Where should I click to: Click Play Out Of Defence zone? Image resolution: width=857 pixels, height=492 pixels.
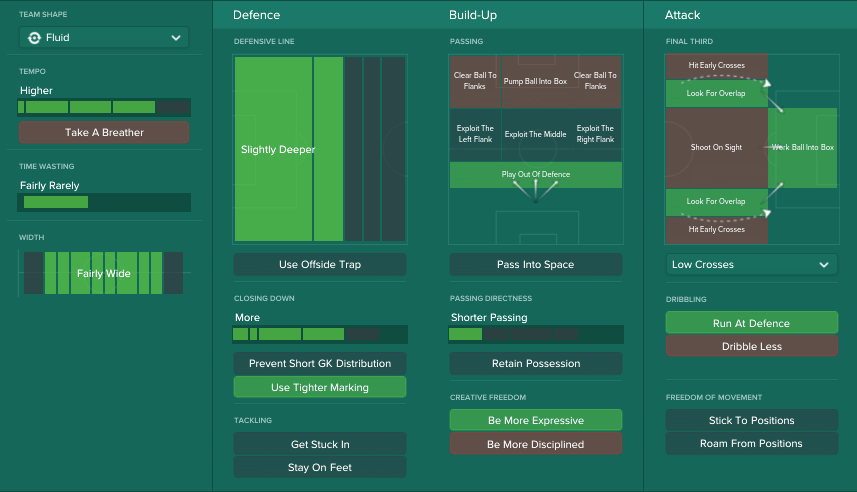(536, 175)
